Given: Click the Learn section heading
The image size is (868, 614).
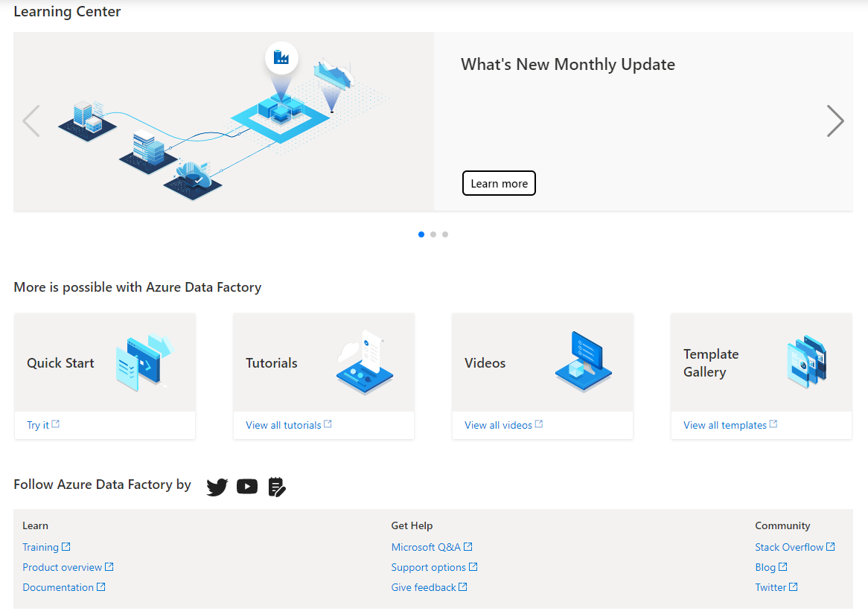Looking at the screenshot, I should 36,526.
